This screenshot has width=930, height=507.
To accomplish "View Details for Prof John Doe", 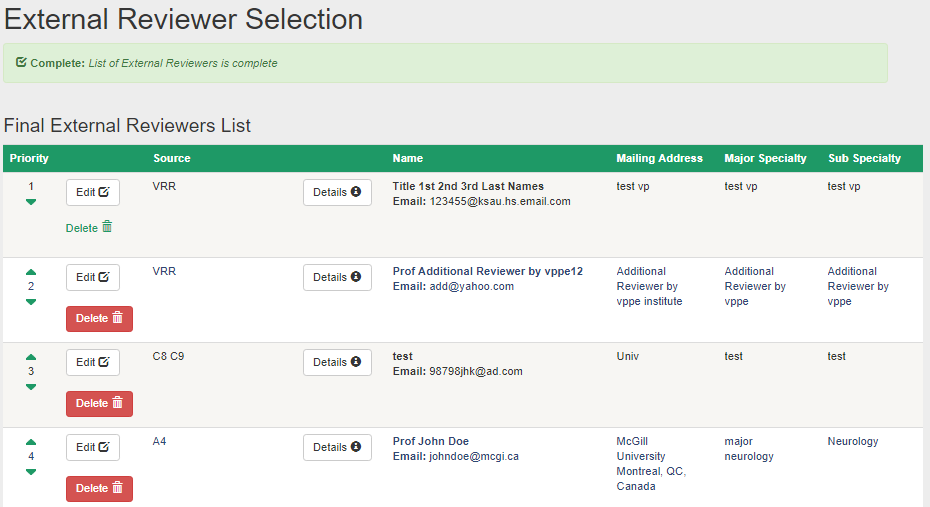I will [x=337, y=447].
